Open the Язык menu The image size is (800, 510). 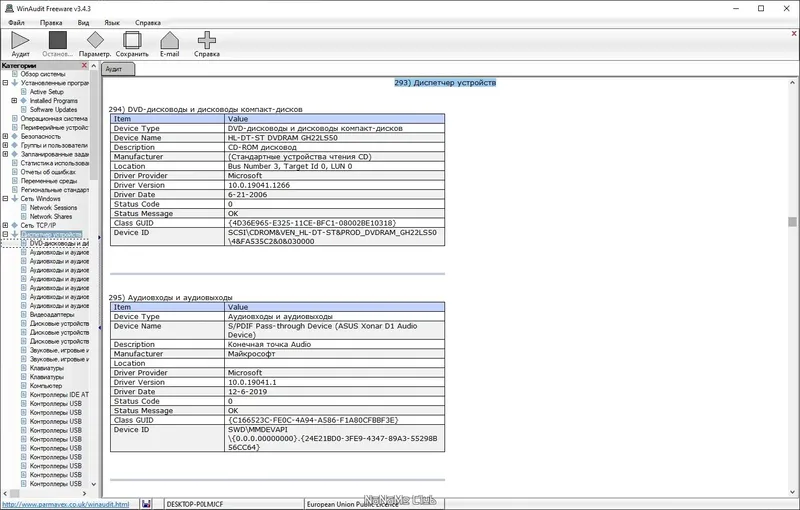click(112, 22)
